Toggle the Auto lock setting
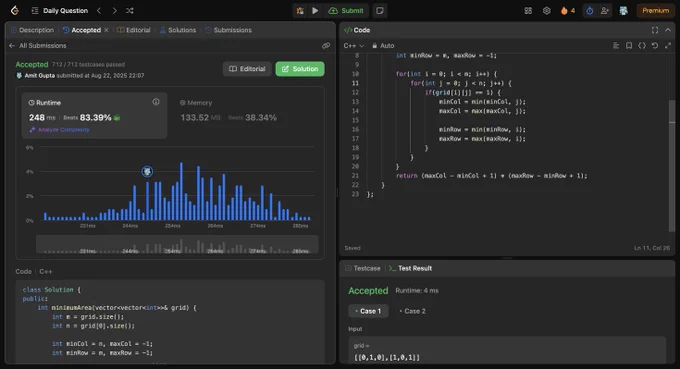The height and width of the screenshot is (369, 680). point(383,46)
